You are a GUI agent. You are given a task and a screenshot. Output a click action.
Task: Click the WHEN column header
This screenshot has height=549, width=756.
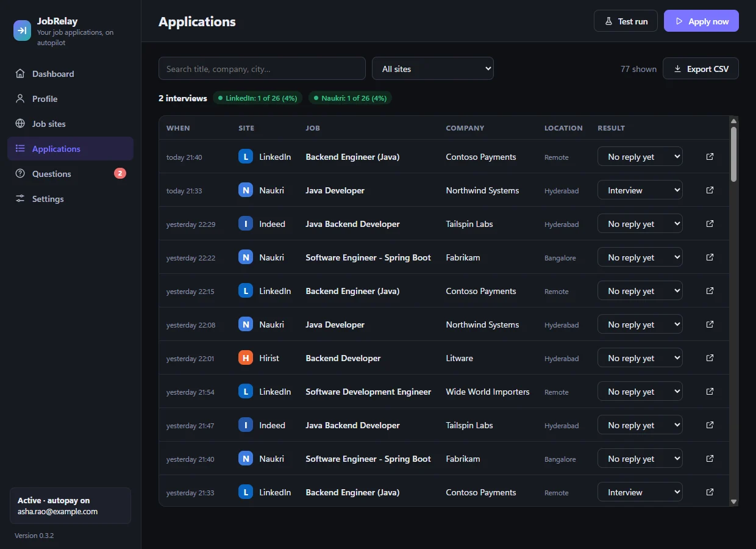tap(178, 128)
